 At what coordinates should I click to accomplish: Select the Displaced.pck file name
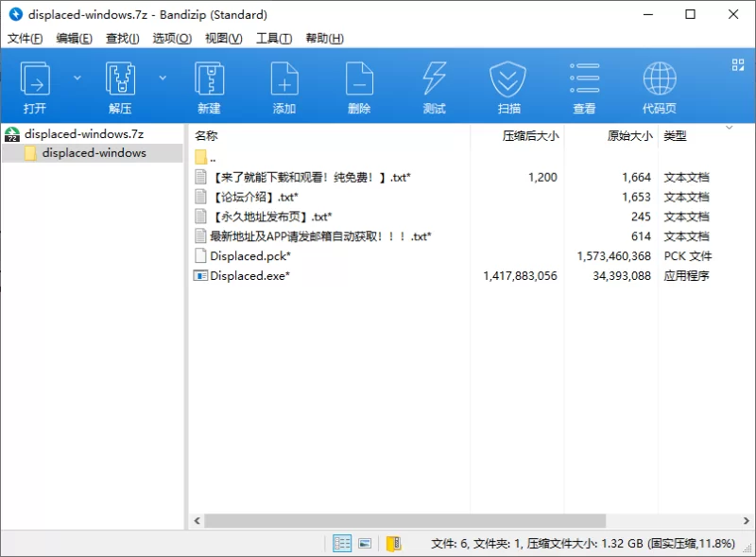(x=250, y=256)
